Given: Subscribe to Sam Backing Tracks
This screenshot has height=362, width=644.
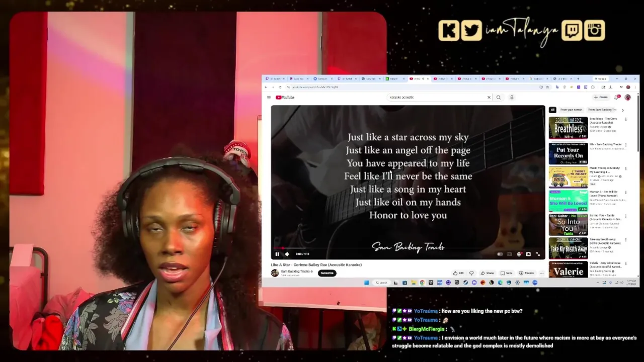Looking at the screenshot, I should pyautogui.click(x=327, y=273).
